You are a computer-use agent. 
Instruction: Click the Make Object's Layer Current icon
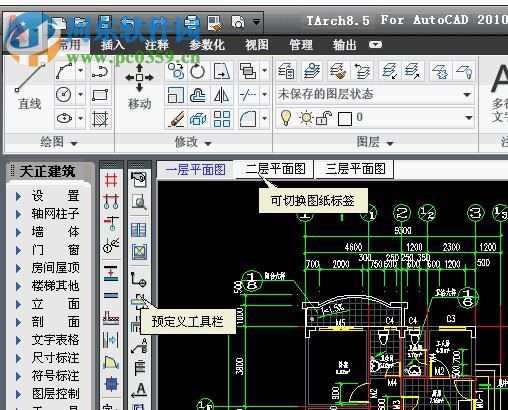click(x=312, y=71)
